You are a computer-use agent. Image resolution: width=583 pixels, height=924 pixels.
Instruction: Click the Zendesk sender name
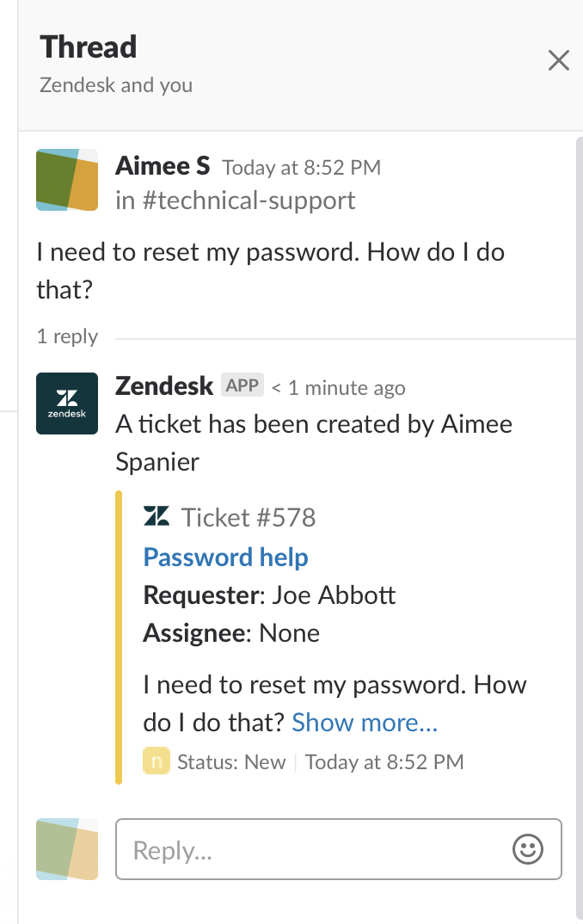[x=164, y=386]
